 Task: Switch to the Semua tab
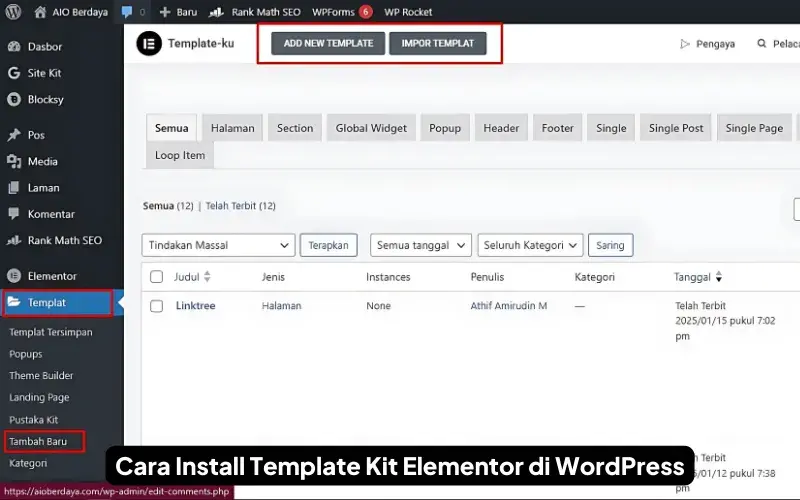click(171, 128)
